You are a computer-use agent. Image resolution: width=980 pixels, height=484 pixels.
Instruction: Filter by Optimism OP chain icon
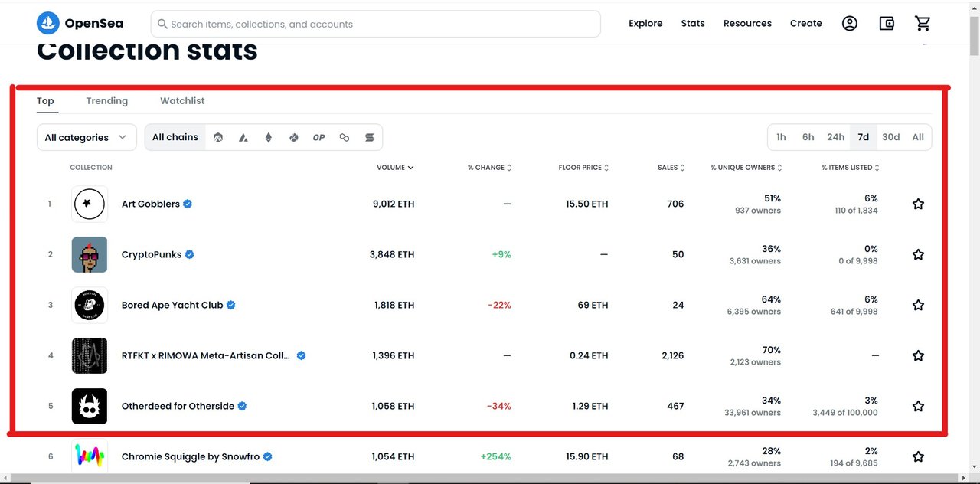319,138
